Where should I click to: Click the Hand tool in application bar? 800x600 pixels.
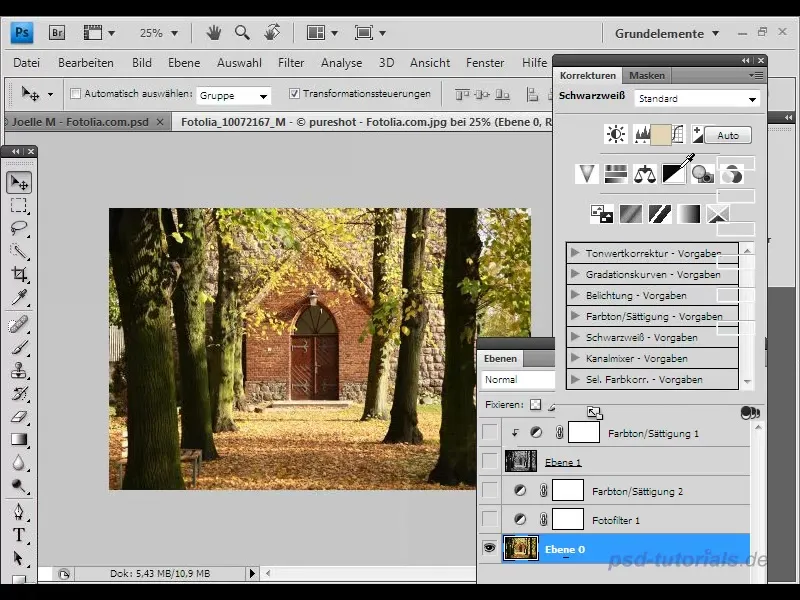point(214,33)
